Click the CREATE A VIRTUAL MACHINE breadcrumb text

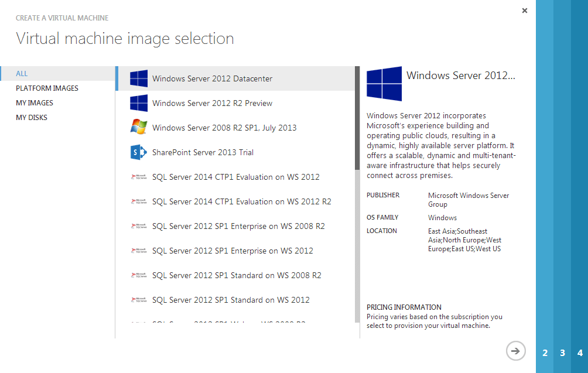62,18
